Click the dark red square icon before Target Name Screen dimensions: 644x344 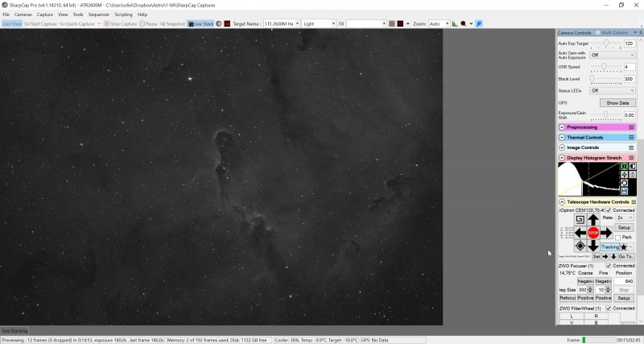click(227, 24)
